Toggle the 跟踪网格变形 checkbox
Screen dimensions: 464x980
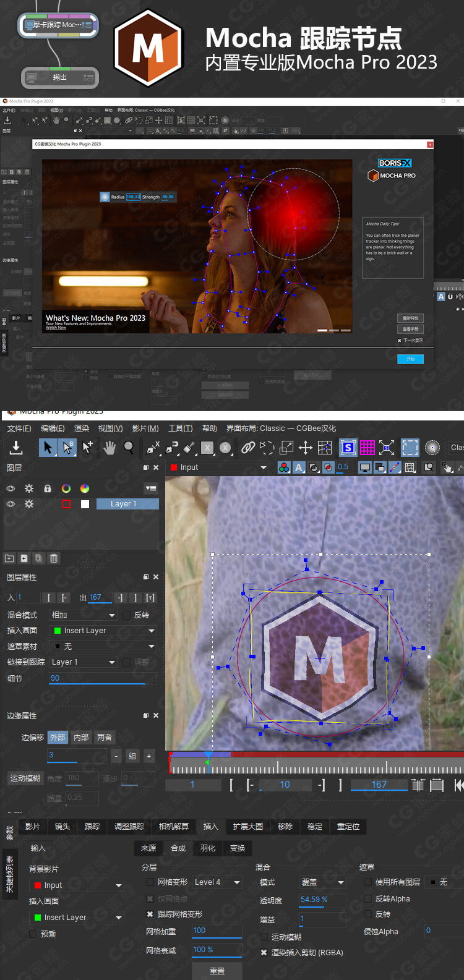coord(150,914)
